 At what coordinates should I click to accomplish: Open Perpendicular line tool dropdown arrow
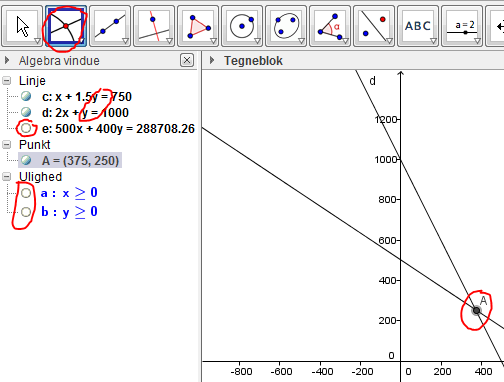[x=169, y=41]
